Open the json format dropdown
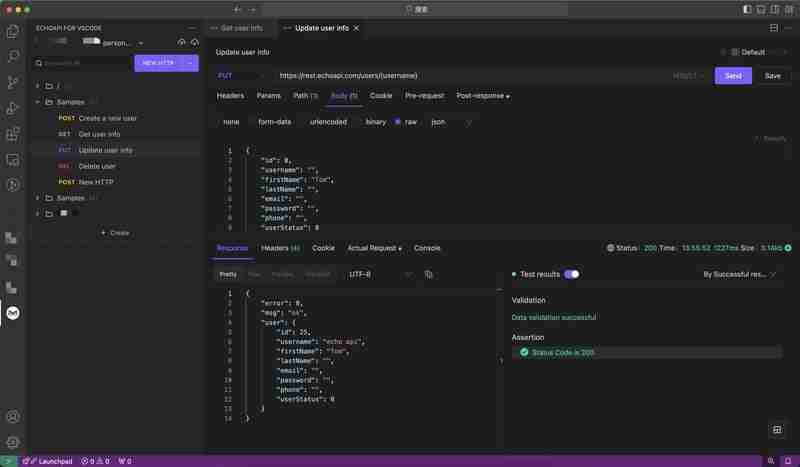This screenshot has height=467, width=800. (x=451, y=122)
